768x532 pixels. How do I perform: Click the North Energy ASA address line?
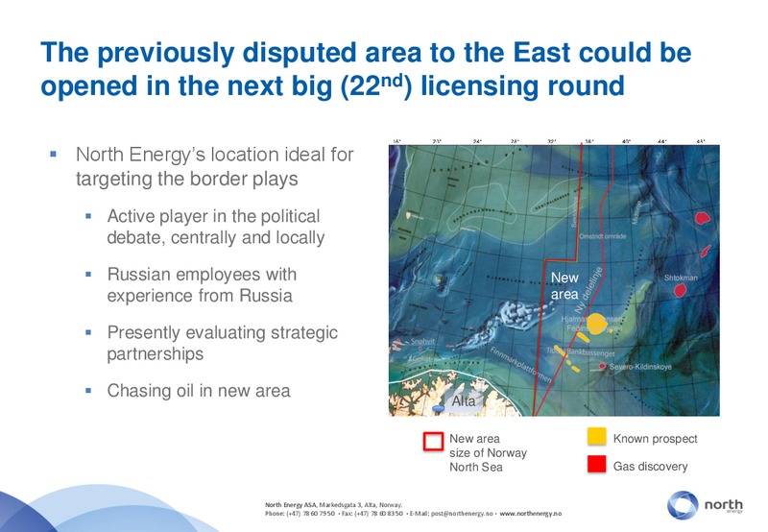tap(333, 504)
